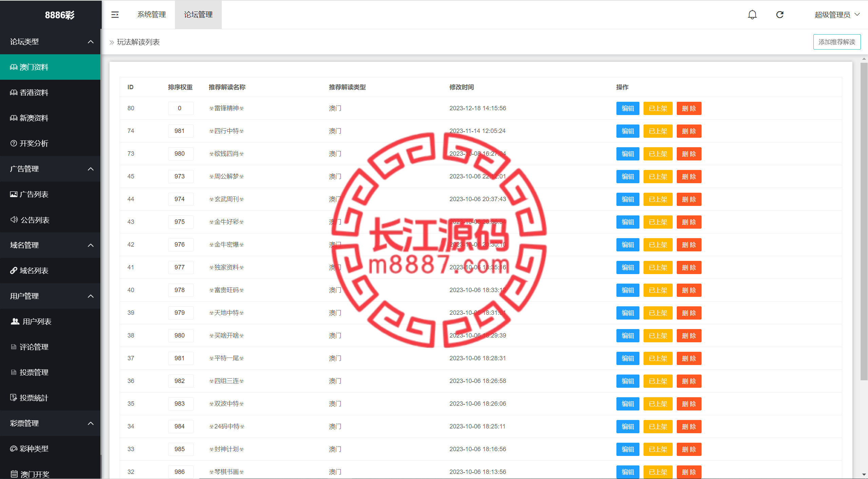868x479 pixels.
Task: Collapse the 用户管理 menu group
Action: [50, 296]
